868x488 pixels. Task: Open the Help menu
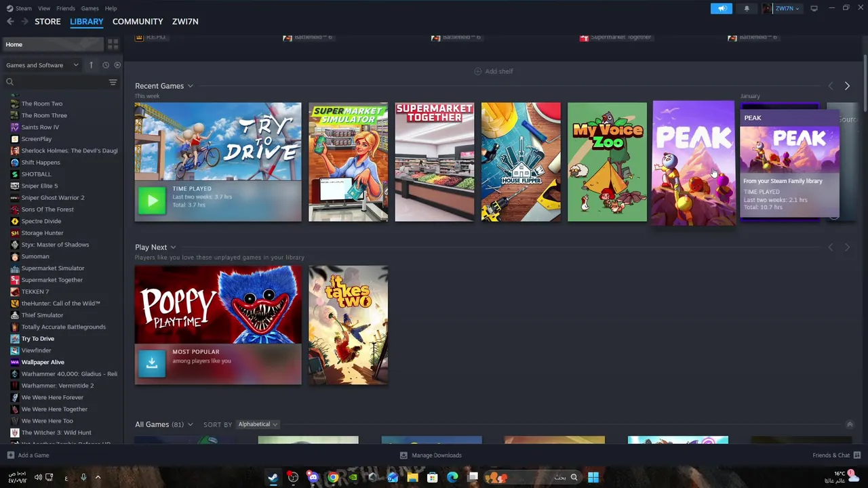(111, 8)
